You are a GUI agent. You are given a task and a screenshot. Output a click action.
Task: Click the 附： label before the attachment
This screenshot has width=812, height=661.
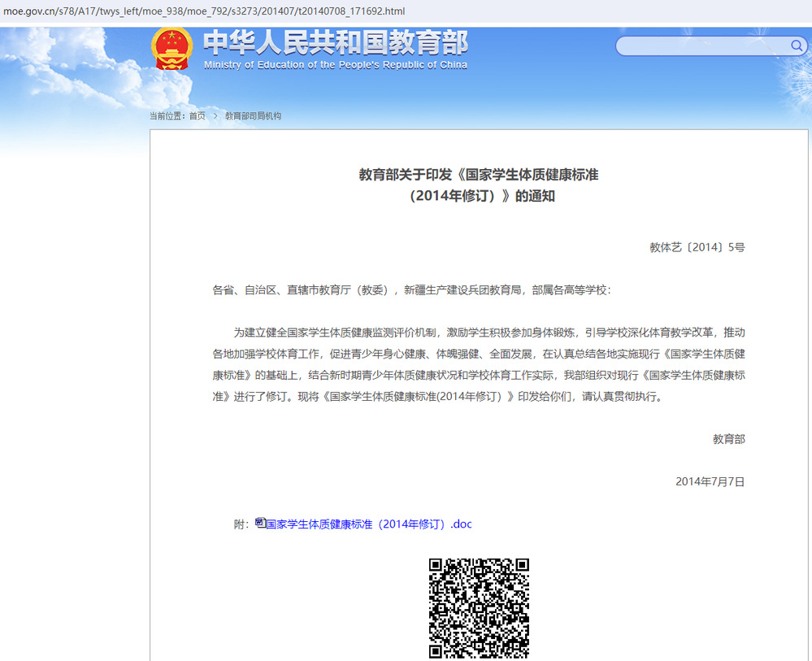tap(241, 524)
